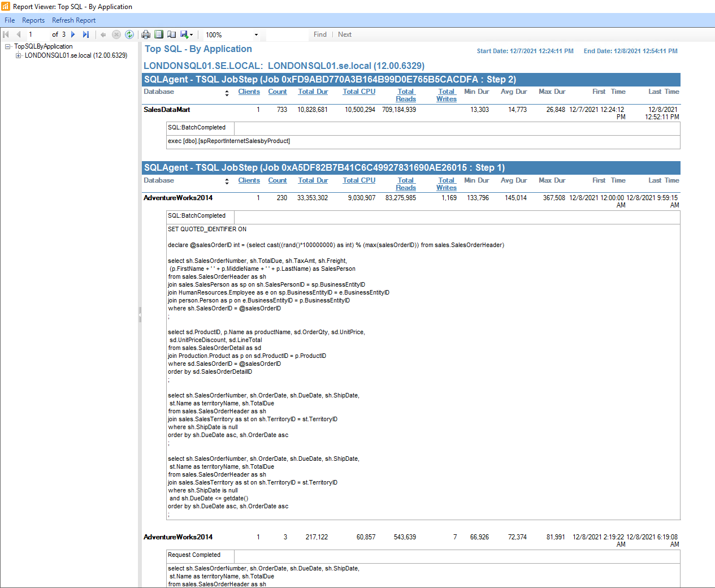The width and height of the screenshot is (715, 588).
Task: Click the green refresh icon
Action: click(x=129, y=34)
